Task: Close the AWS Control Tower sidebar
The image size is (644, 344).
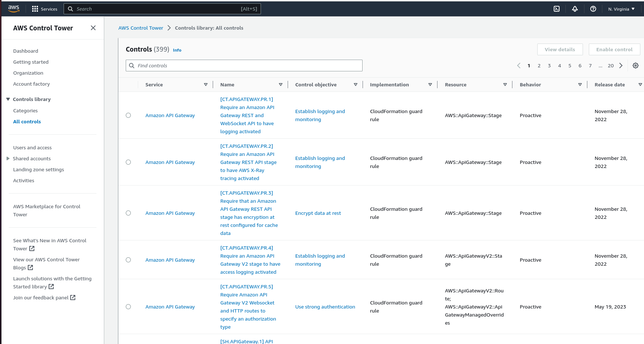Action: pyautogui.click(x=93, y=28)
